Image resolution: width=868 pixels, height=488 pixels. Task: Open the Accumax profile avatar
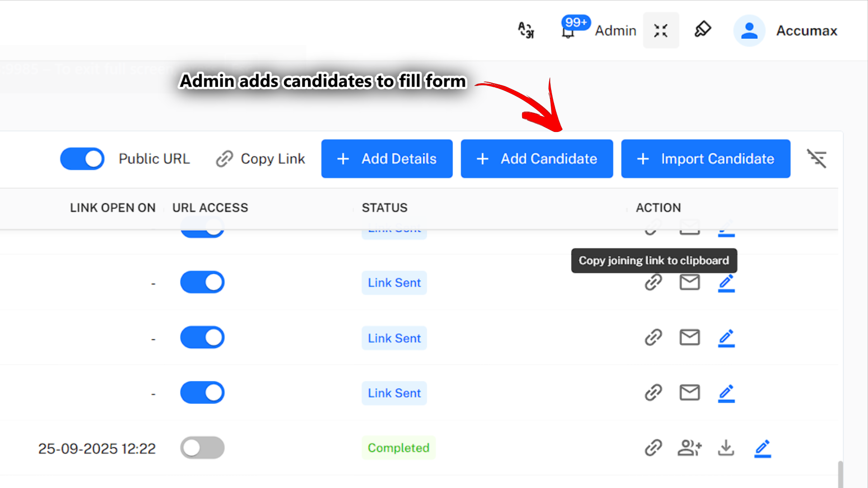749,30
